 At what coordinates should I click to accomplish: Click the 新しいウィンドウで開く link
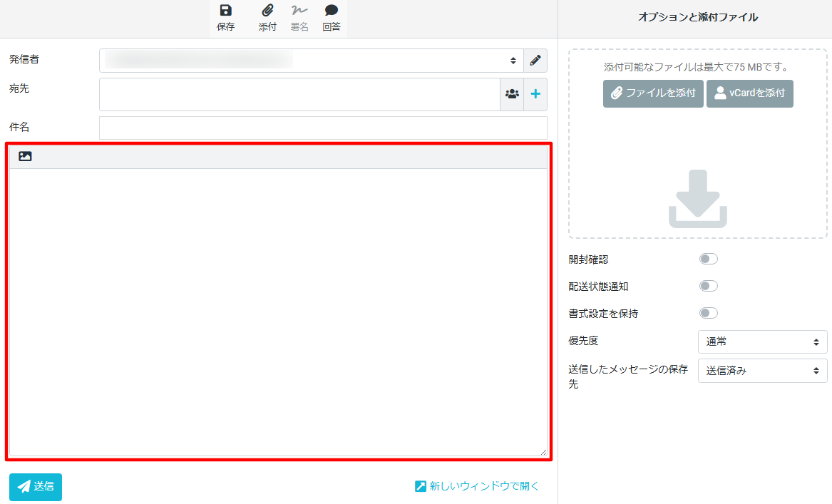pos(476,486)
